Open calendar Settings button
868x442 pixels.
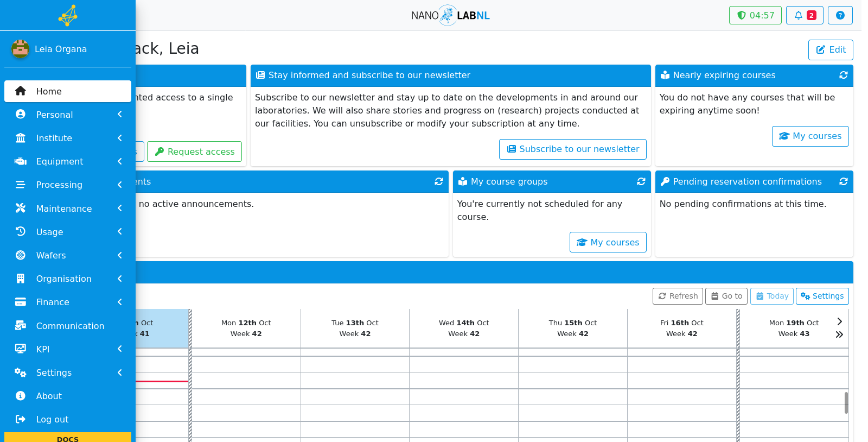pos(822,296)
